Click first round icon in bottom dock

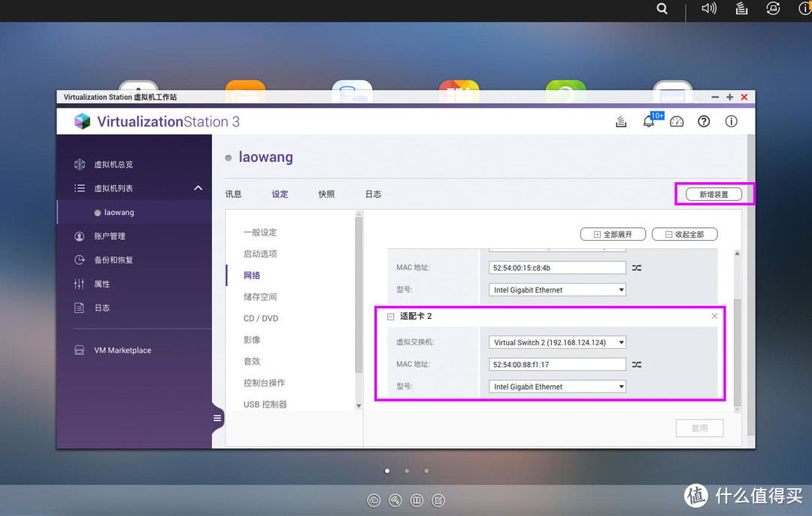[374, 500]
